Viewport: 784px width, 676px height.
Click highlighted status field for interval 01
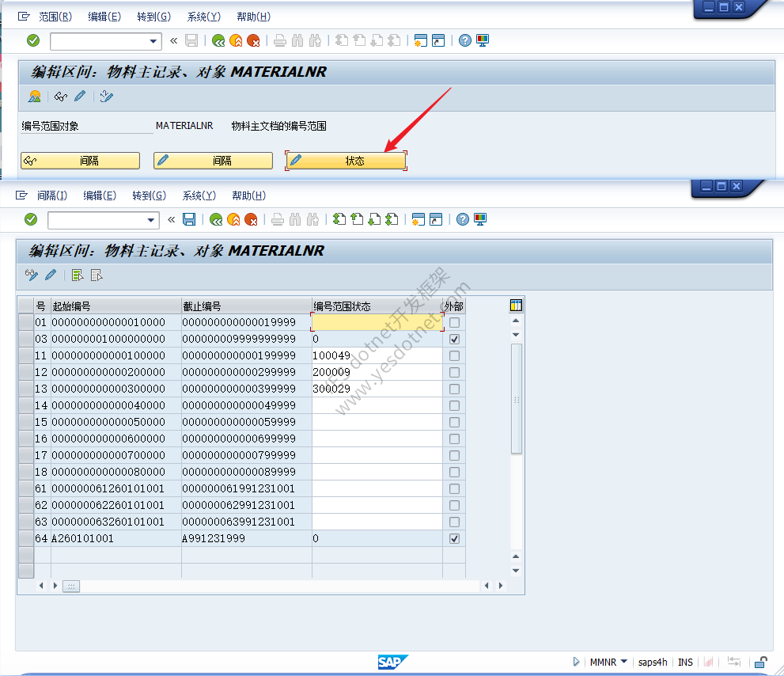click(x=377, y=322)
